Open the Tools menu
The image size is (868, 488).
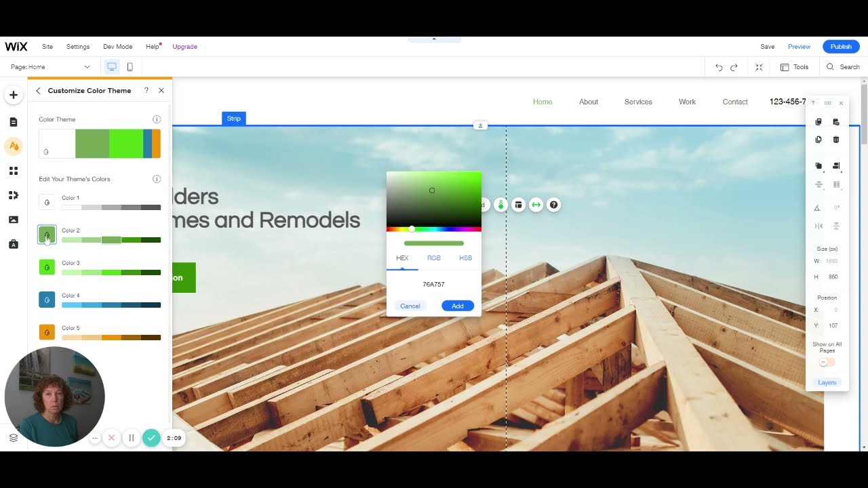tap(794, 67)
